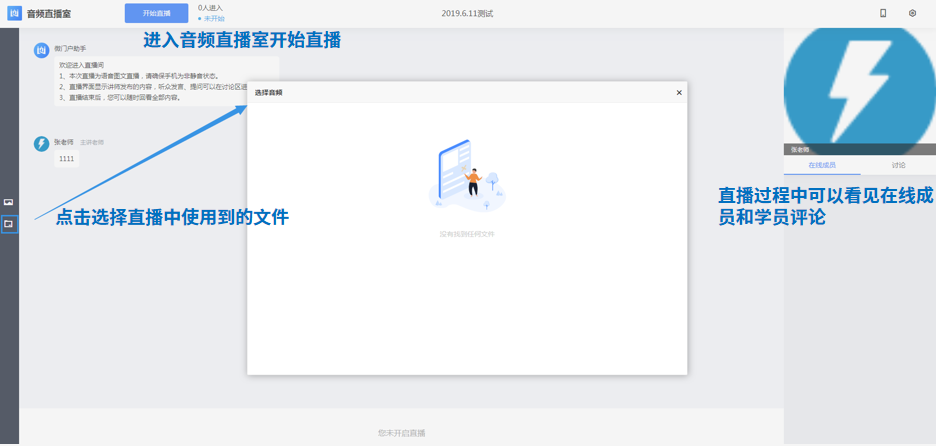The width and height of the screenshot is (936, 446).
Task: Click the 0人进入 viewer count
Action: coord(210,8)
